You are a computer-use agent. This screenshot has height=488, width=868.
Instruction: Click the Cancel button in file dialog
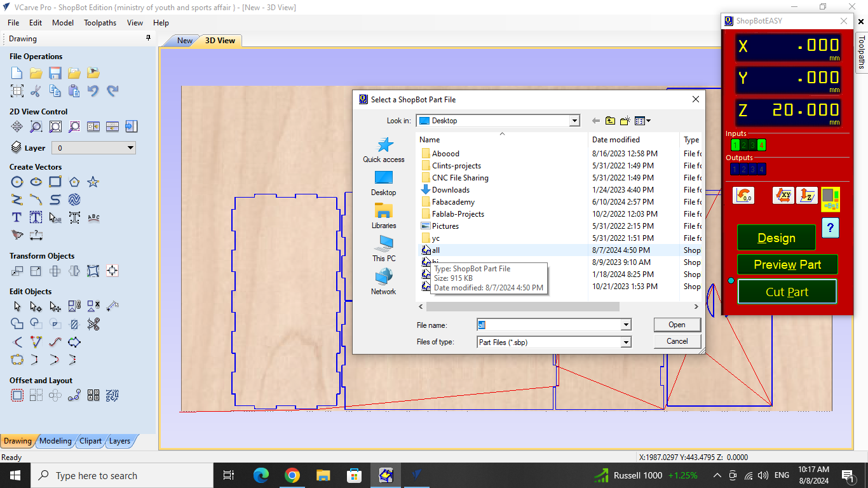[677, 341]
